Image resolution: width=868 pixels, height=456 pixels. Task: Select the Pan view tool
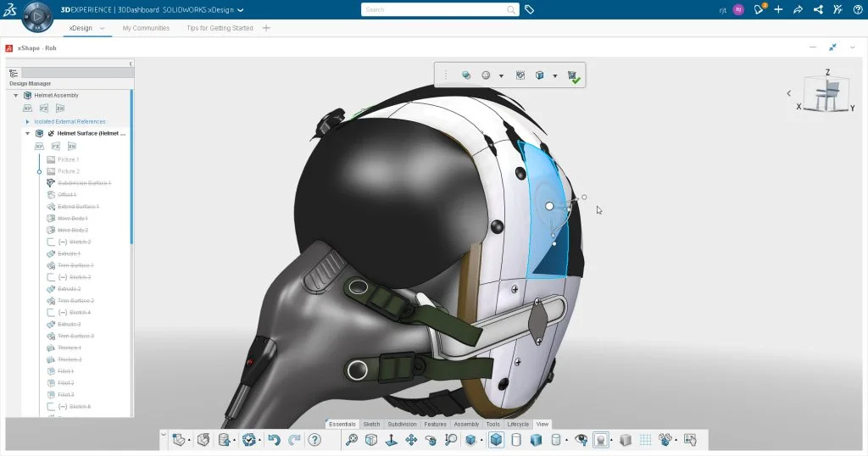coord(411,440)
